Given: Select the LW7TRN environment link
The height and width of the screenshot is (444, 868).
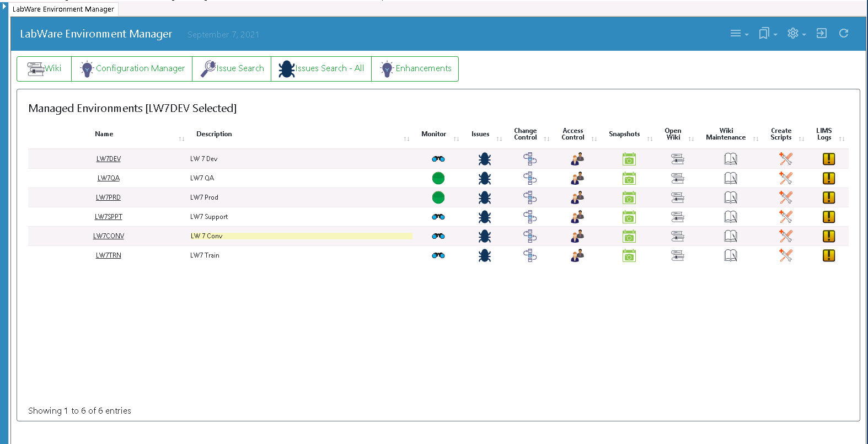Looking at the screenshot, I should pyautogui.click(x=109, y=255).
